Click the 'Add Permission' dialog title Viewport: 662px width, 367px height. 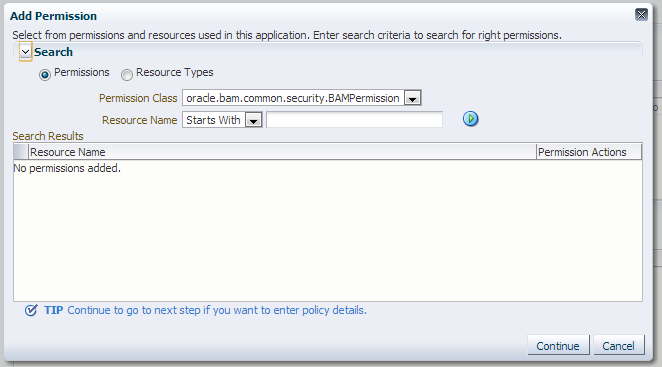[53, 16]
